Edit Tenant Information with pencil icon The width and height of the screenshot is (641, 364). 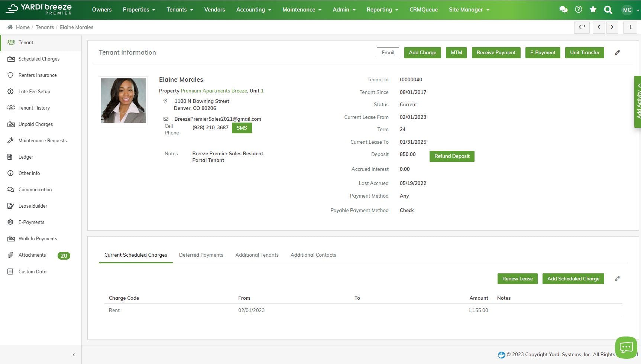pyautogui.click(x=618, y=52)
